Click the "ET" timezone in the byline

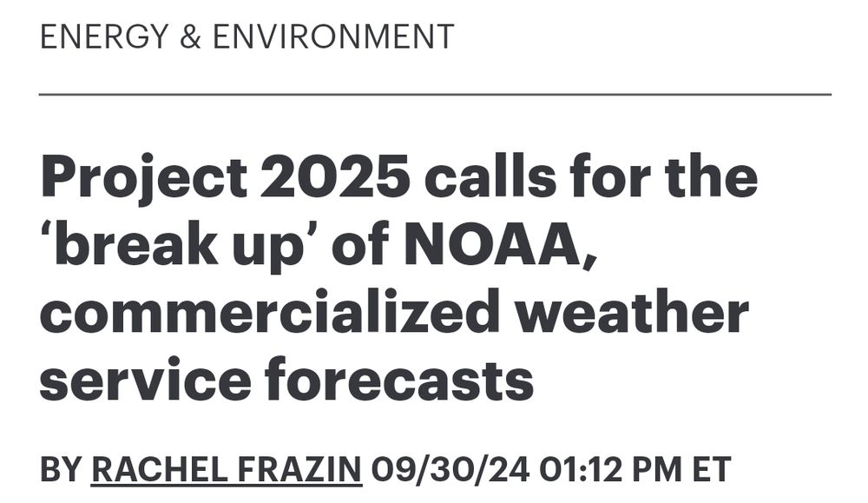(x=711, y=469)
